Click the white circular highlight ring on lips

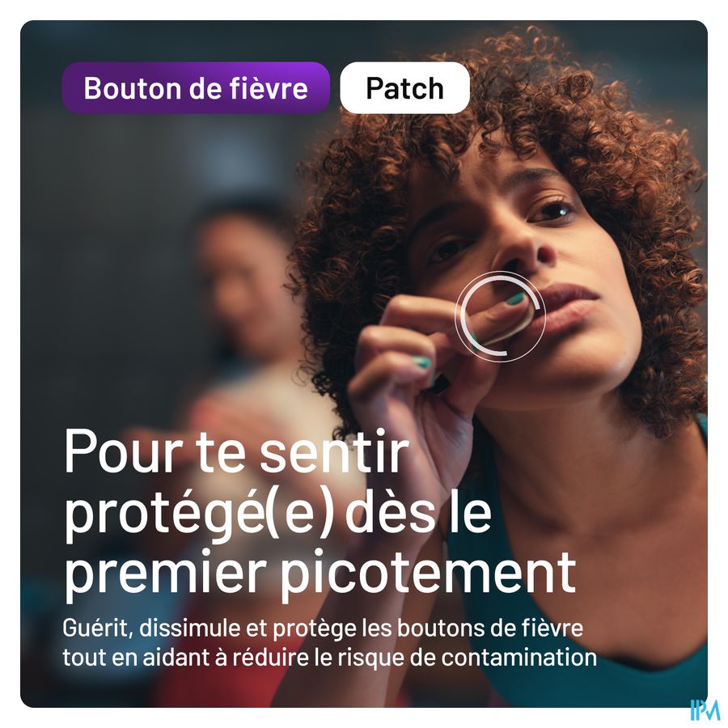500,316
